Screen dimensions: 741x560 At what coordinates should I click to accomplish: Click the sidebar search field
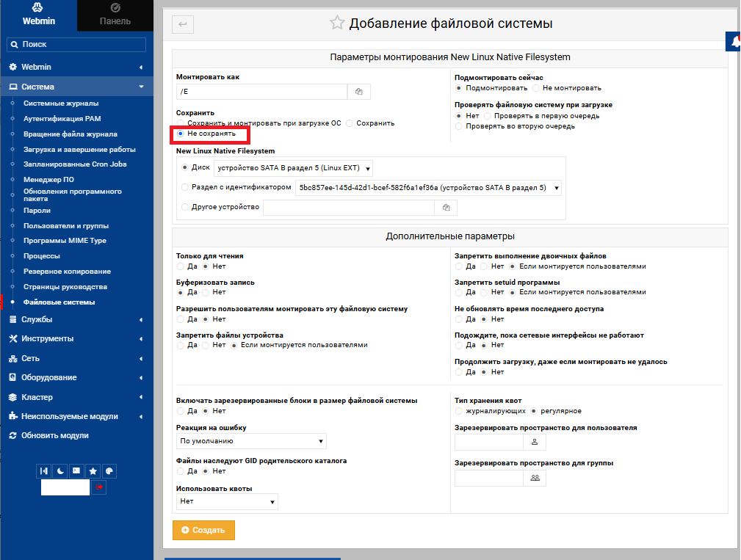76,45
